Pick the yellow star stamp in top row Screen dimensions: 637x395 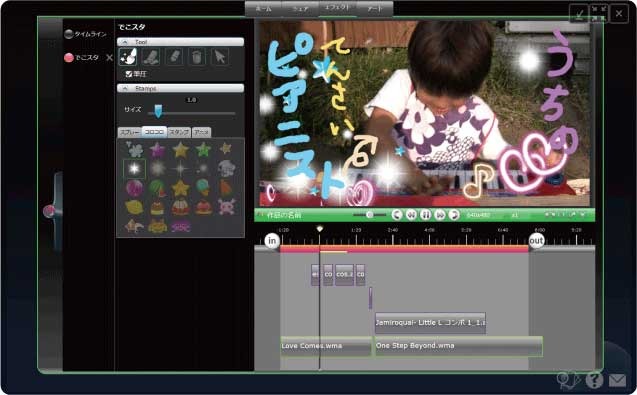coord(180,150)
